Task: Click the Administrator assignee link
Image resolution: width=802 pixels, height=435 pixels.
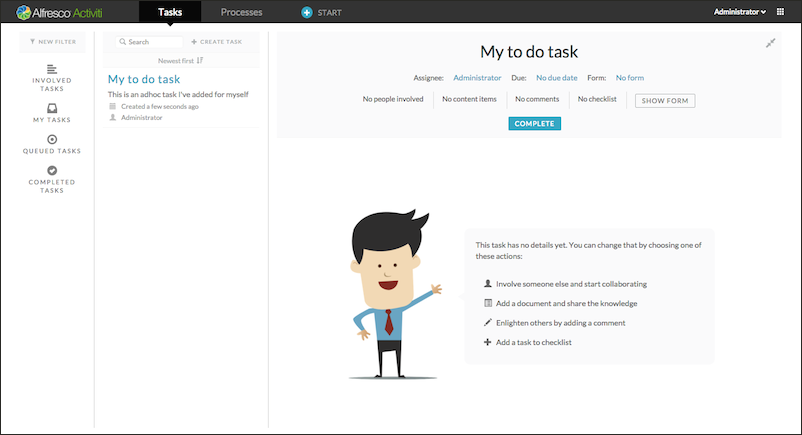Action: coord(477,77)
